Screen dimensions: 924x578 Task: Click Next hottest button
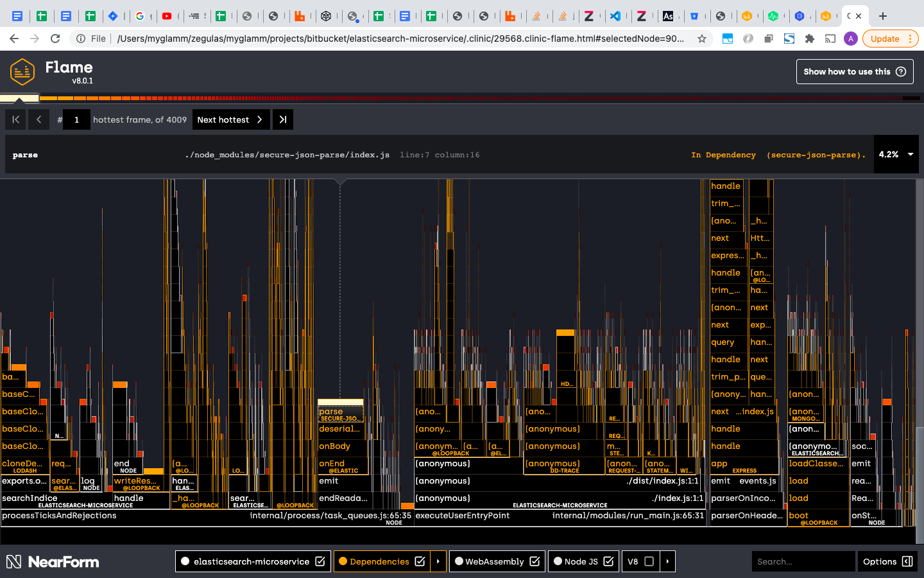[231, 119]
